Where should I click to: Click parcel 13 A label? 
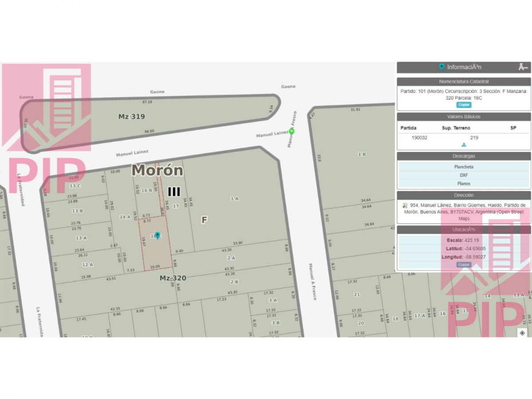pyautogui.click(x=81, y=238)
